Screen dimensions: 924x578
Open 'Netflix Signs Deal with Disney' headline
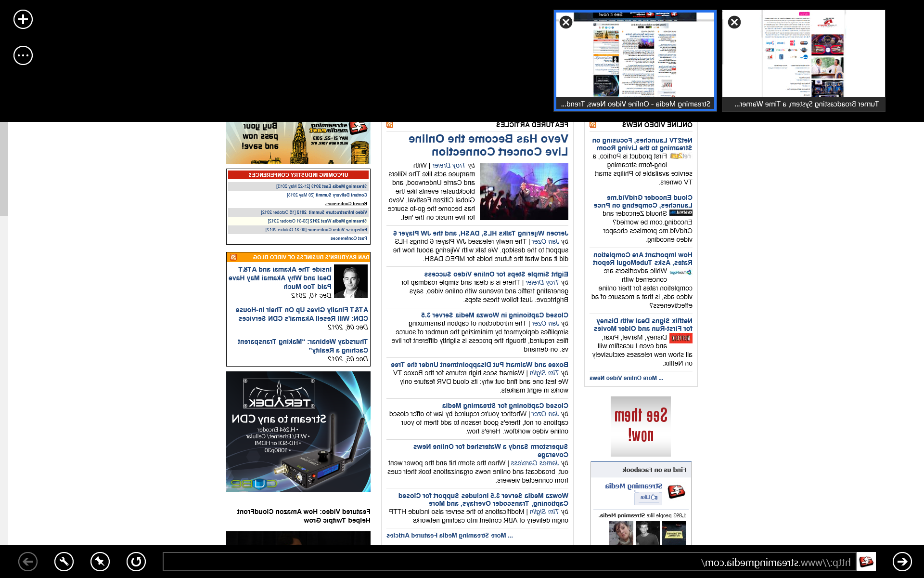(643, 325)
